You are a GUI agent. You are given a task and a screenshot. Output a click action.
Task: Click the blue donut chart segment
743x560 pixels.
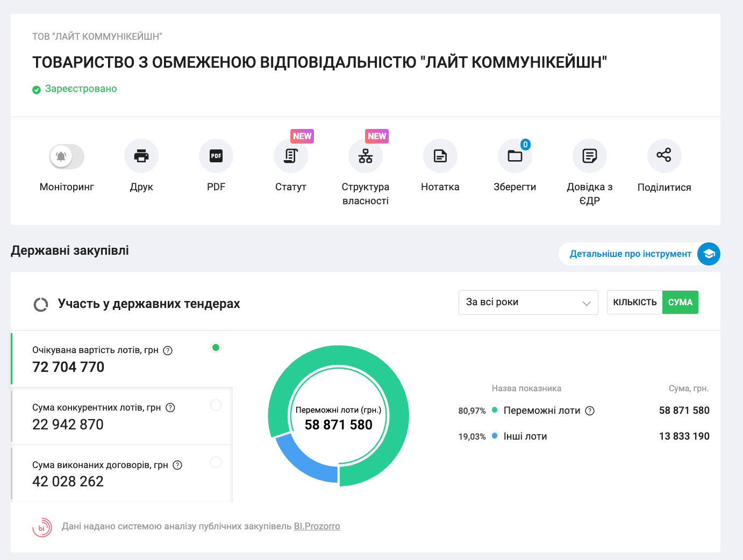[305, 462]
